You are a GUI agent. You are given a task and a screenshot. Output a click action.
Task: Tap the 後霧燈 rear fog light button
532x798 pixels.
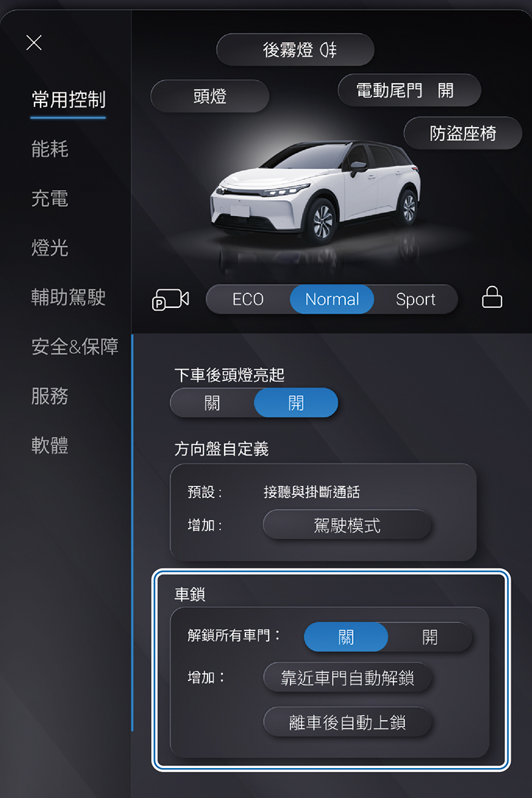click(295, 50)
